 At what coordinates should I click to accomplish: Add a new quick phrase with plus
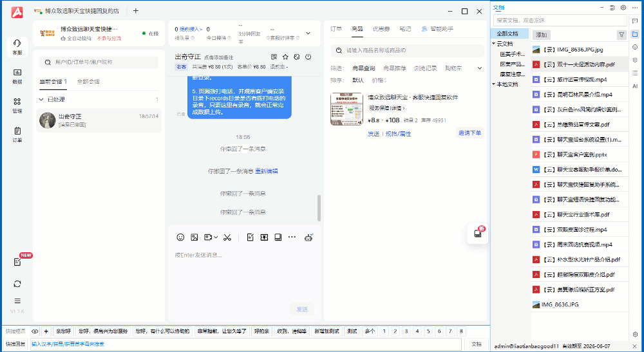tap(46, 331)
